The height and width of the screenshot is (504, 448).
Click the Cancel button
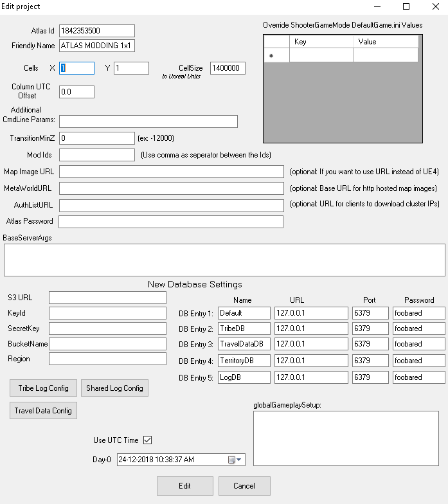click(244, 486)
